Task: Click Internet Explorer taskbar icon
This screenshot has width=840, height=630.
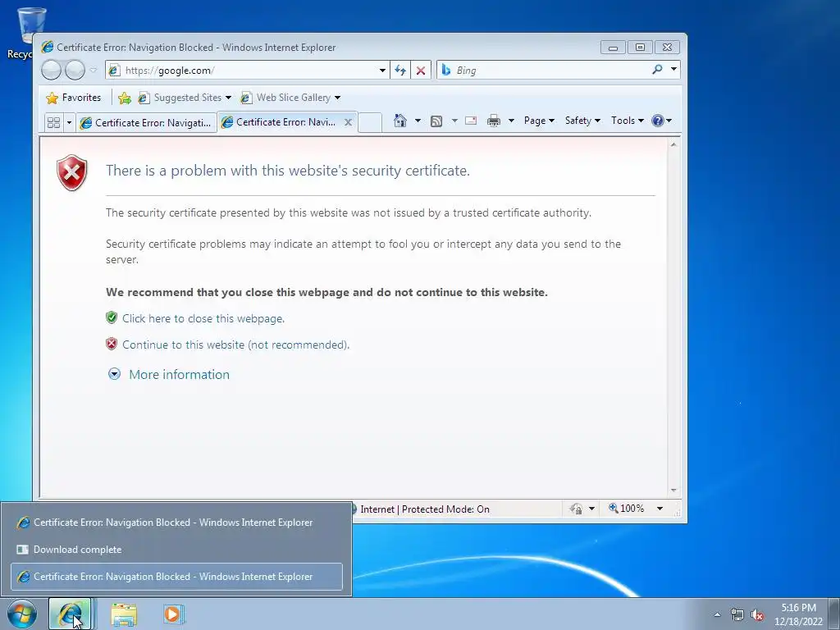Action: 71,614
